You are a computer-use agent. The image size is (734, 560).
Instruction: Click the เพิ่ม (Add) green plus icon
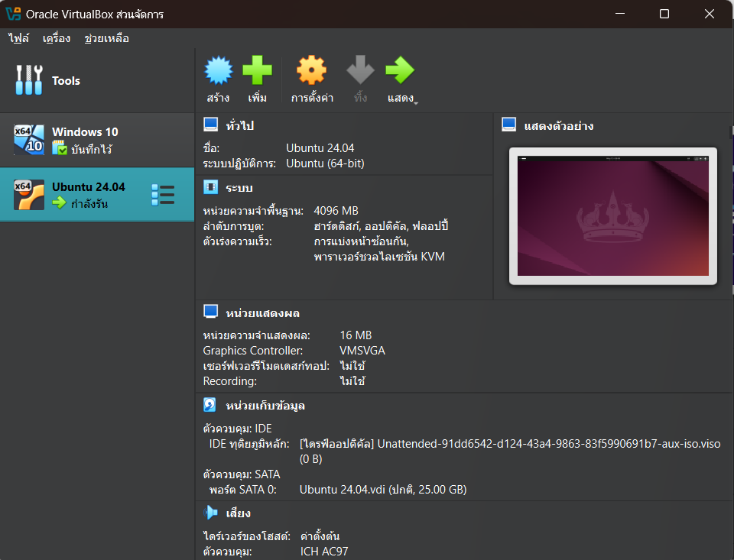257,70
